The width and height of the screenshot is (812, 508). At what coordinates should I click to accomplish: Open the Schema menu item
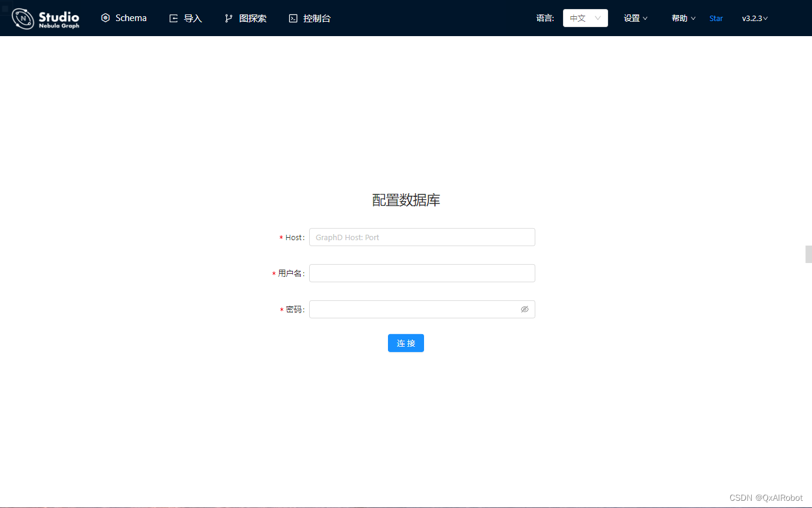click(x=124, y=18)
